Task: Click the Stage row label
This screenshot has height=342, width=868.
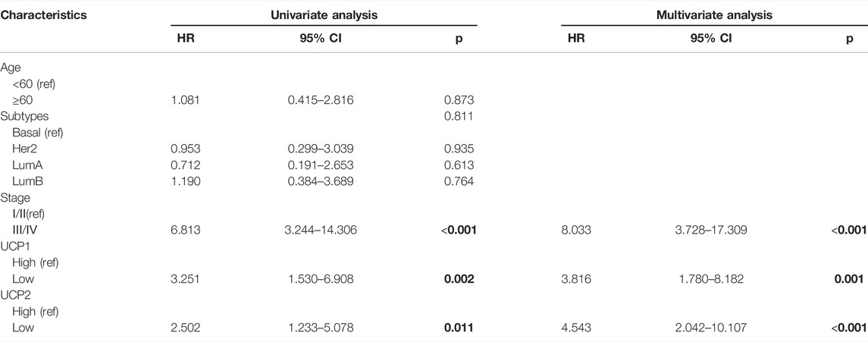Action: 11,198
